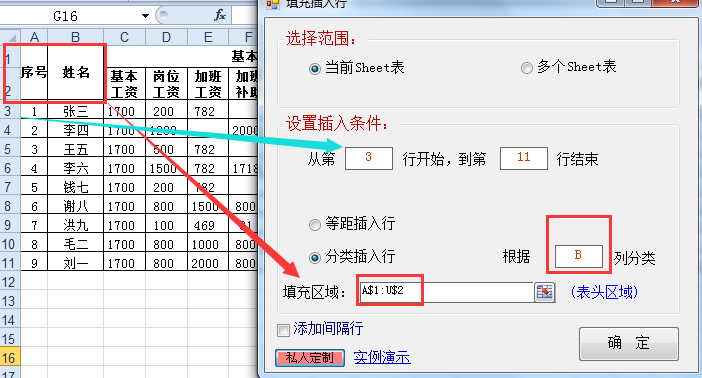Click the classify column field containing B

point(578,256)
